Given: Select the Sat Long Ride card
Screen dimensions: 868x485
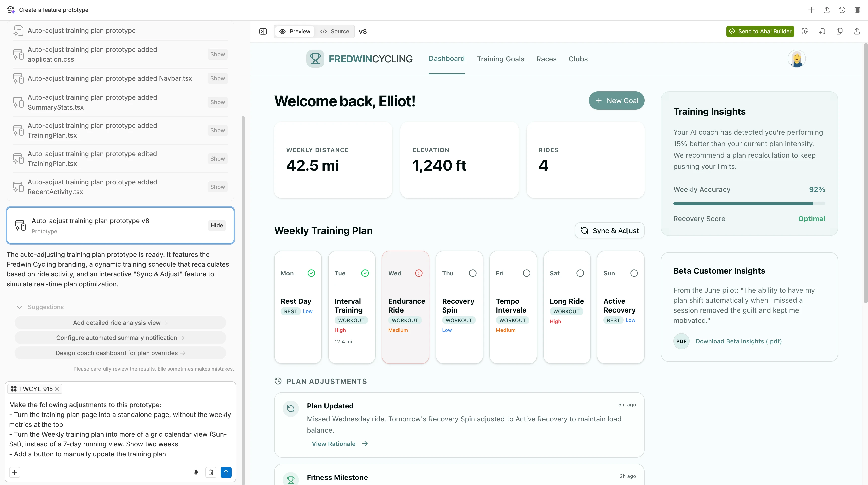Looking at the screenshot, I should [567, 307].
